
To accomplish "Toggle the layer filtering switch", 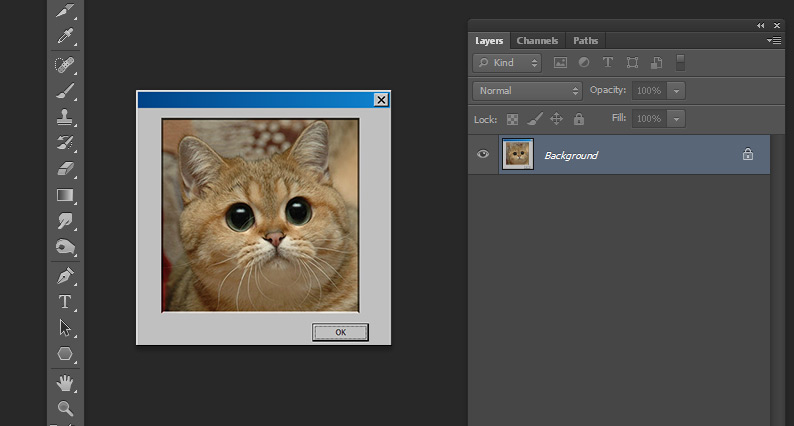I will 681,62.
